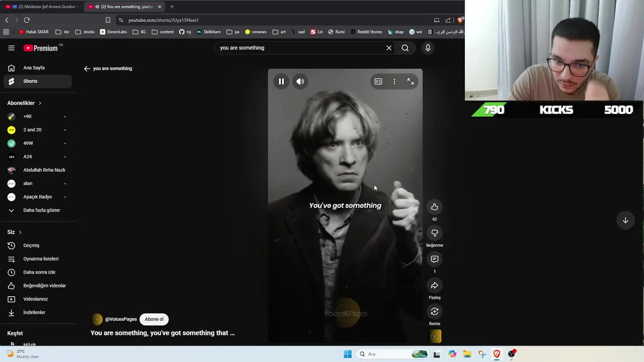
Task: Toggle closed captions on the Short
Action: coord(378,81)
